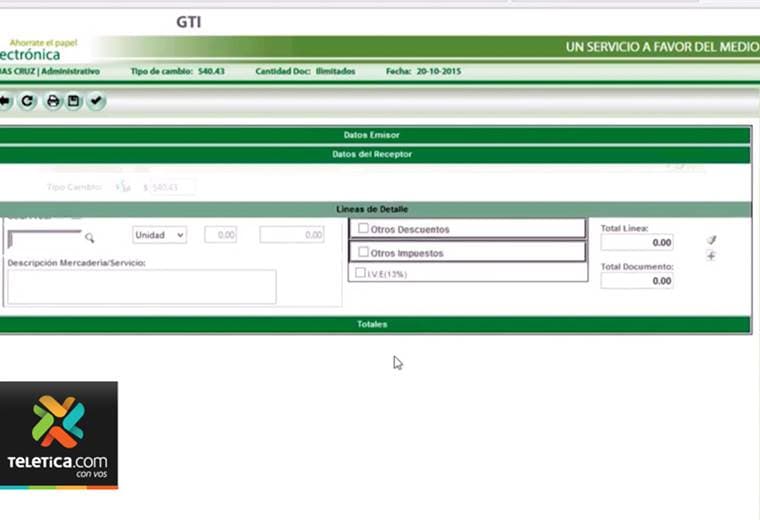Screen dimensions: 760x520
Task: Open the Unidad dropdown
Action: (x=160, y=235)
